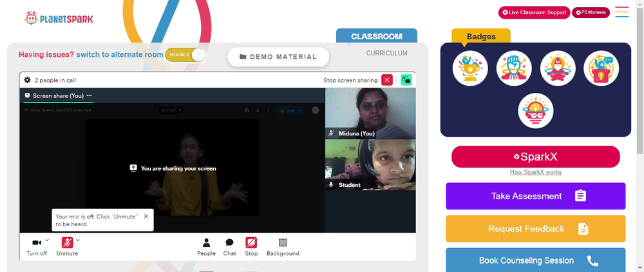Click the Share button in shared screen
The image size is (644, 272).
click(x=290, y=110)
